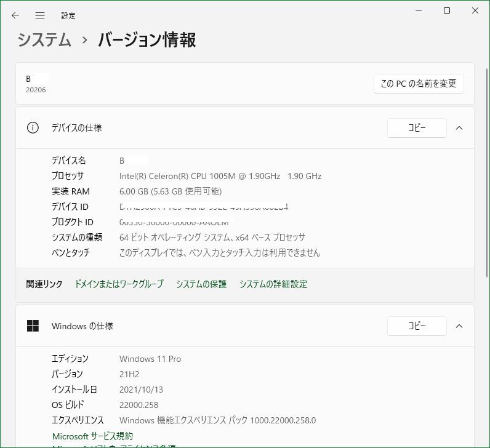Open ドメインまたはワークグループ link
Screen dimensions: 490x448
119,284
